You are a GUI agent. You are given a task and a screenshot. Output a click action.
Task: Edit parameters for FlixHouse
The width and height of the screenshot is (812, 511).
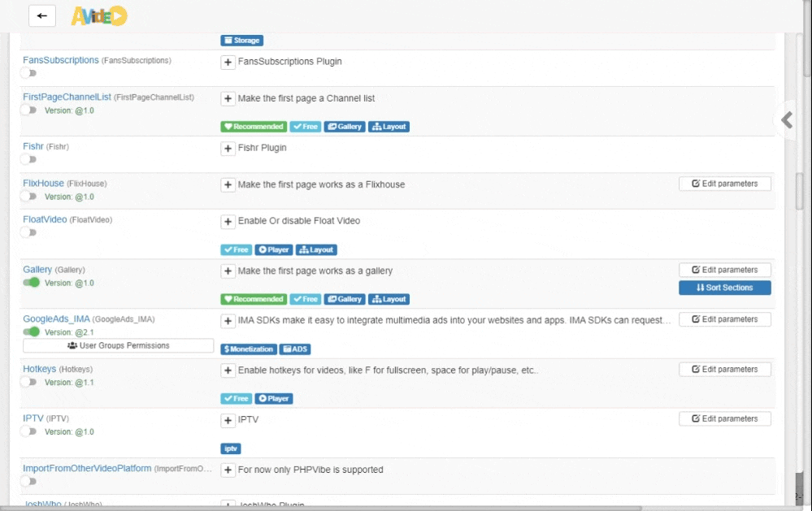coord(725,184)
